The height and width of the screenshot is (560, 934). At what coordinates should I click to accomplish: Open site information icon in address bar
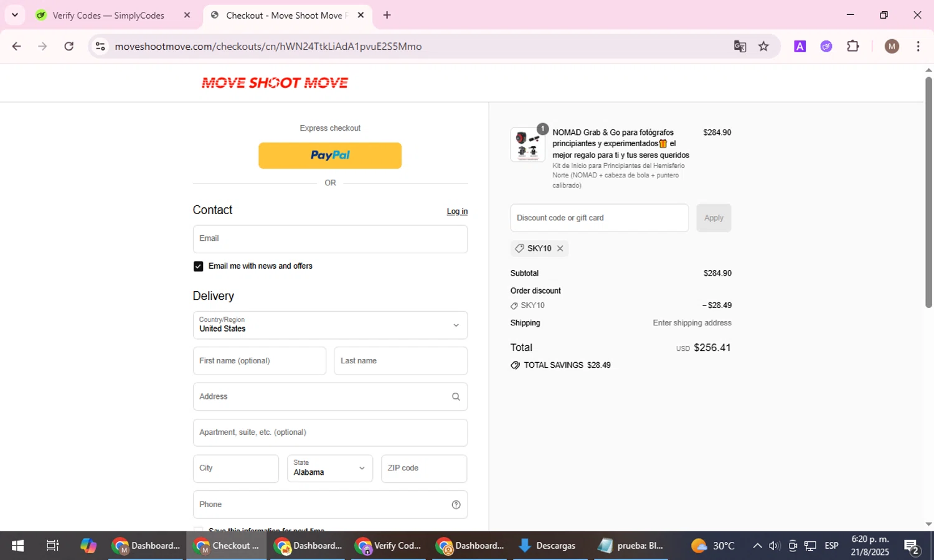[x=100, y=46]
